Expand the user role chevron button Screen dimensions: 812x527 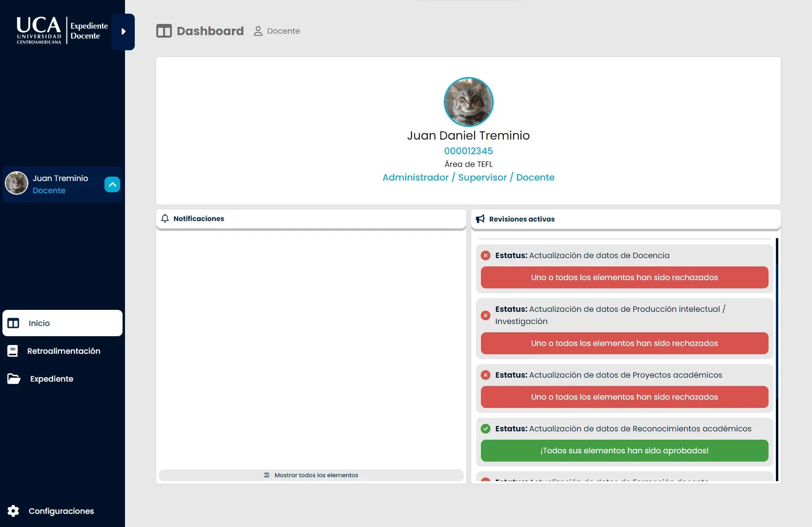[112, 184]
